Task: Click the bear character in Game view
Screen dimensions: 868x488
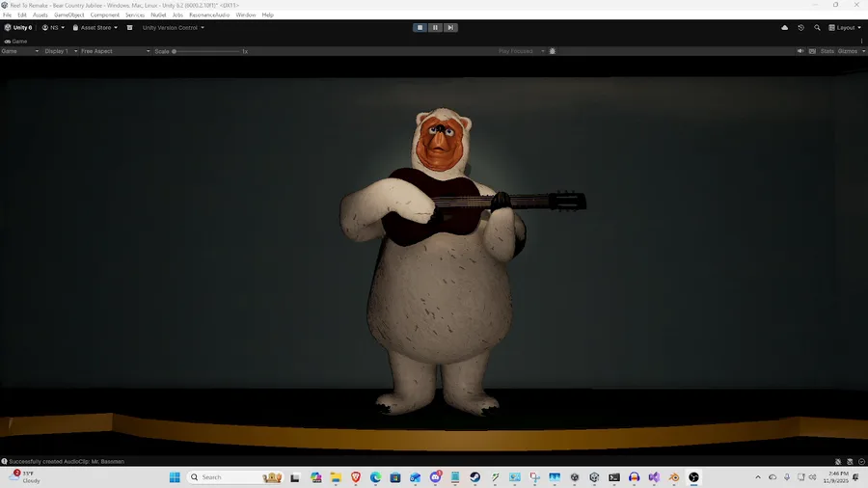Action: (x=440, y=260)
